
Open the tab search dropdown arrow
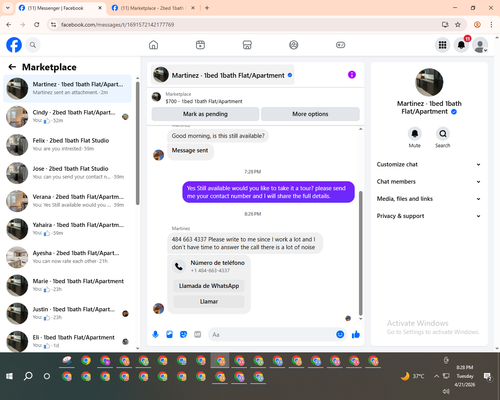point(8,8)
